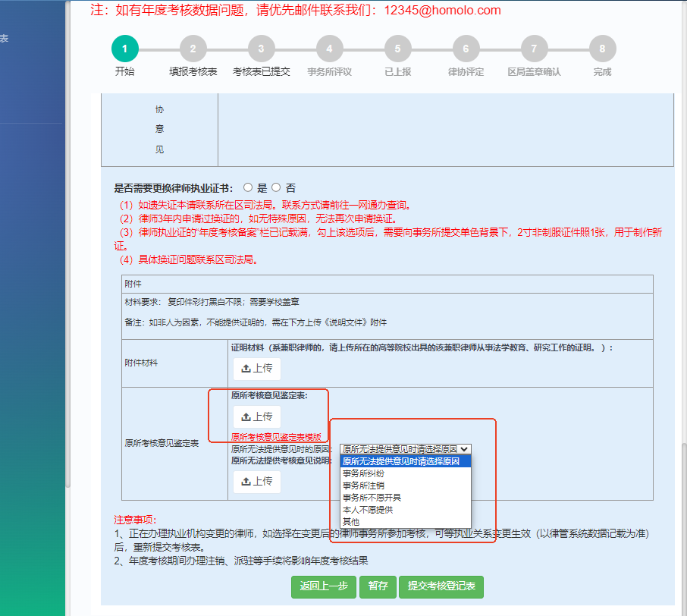Click step 5 已上报 circle

tap(397, 49)
